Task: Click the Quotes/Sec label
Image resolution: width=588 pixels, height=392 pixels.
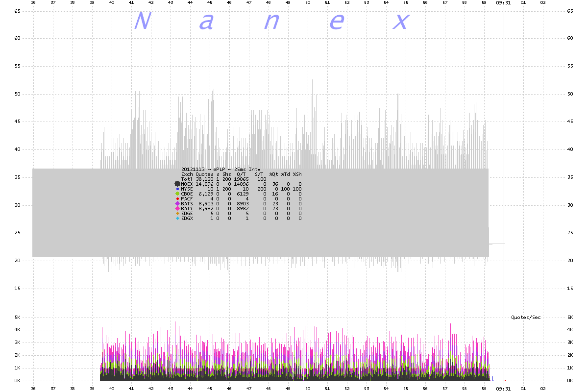Action: point(526,318)
